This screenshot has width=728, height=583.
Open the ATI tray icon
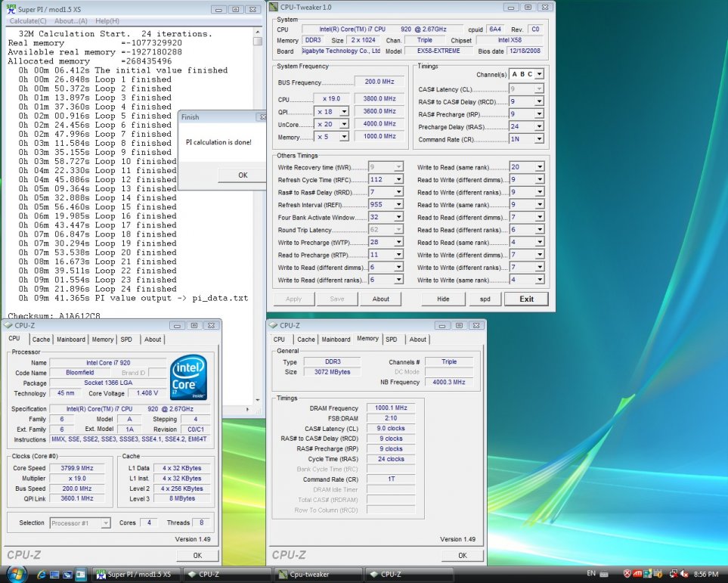[x=637, y=574]
